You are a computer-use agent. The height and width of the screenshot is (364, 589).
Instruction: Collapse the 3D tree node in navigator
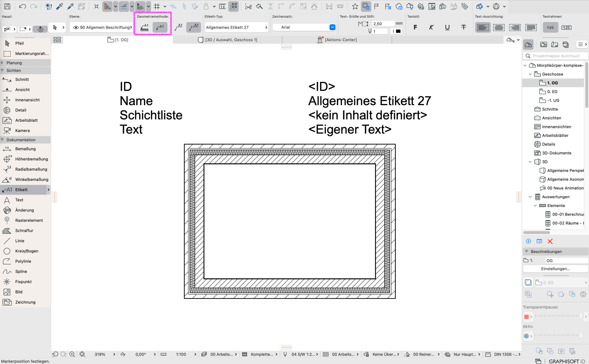click(x=530, y=162)
